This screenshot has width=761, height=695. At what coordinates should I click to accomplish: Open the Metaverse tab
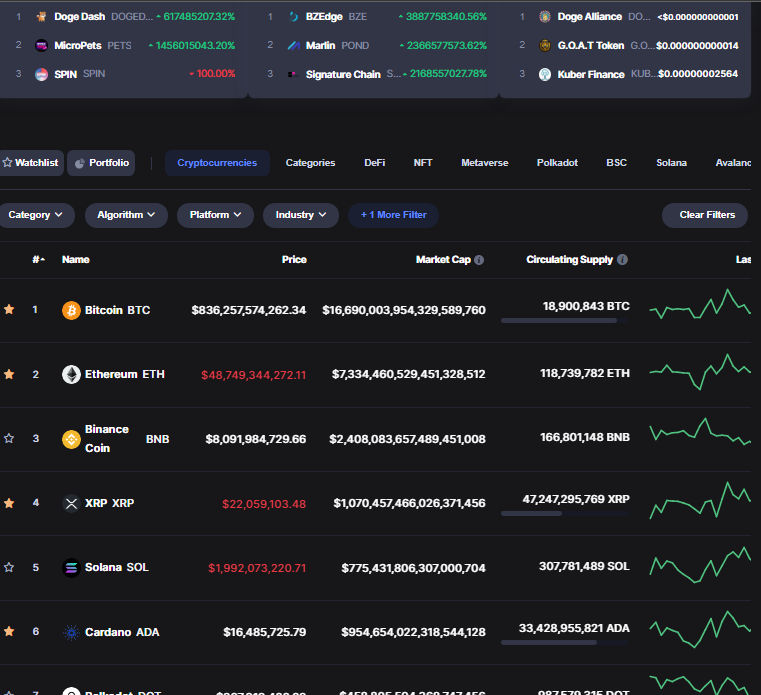coord(484,163)
